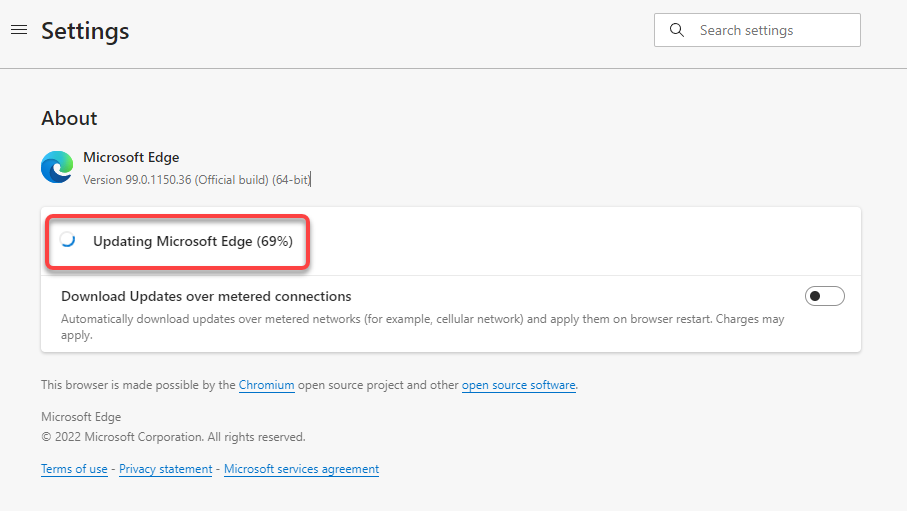
Task: Click the 2022 Microsoft Corporation copyright text
Action: (173, 437)
